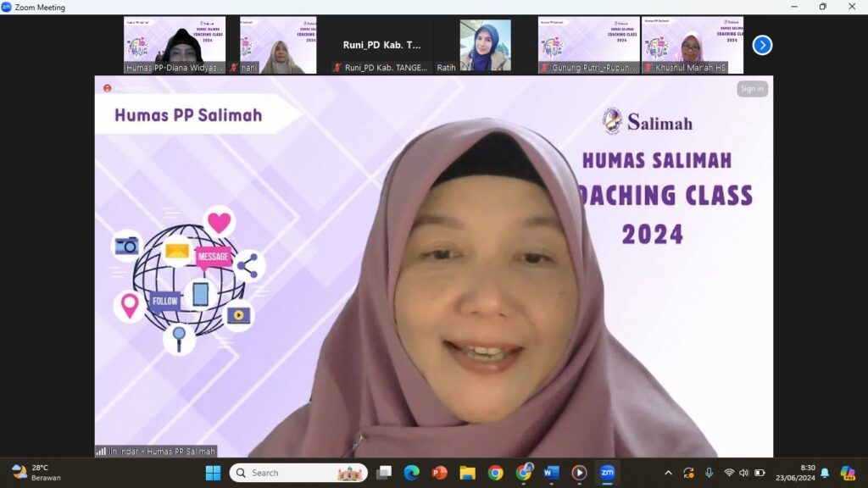Click the muted mic icon on Gunung Putri
Viewport: 868px width, 488px height.
(x=545, y=68)
